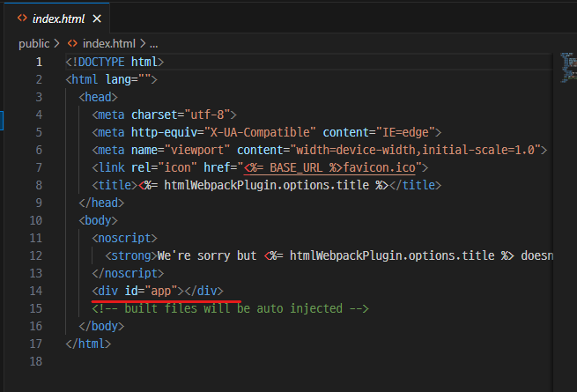The image size is (577, 392).
Task: Click the opening body tag
Action: [99, 220]
